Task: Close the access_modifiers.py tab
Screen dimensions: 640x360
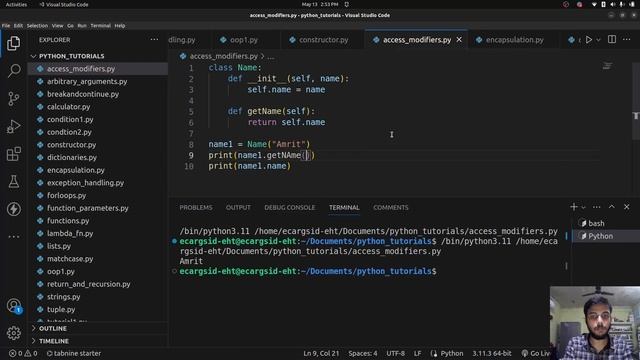Action: tap(459, 40)
